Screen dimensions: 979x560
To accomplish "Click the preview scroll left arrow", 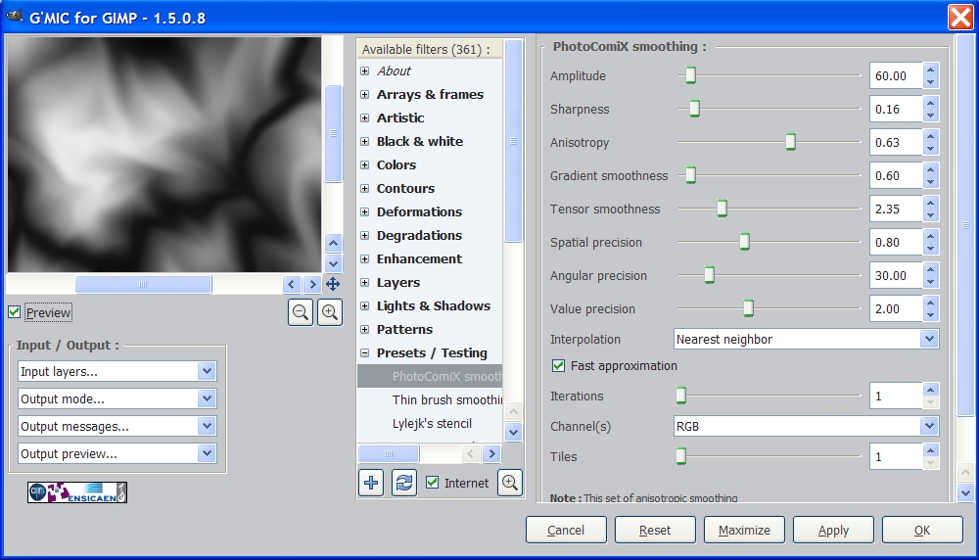I will pyautogui.click(x=292, y=284).
